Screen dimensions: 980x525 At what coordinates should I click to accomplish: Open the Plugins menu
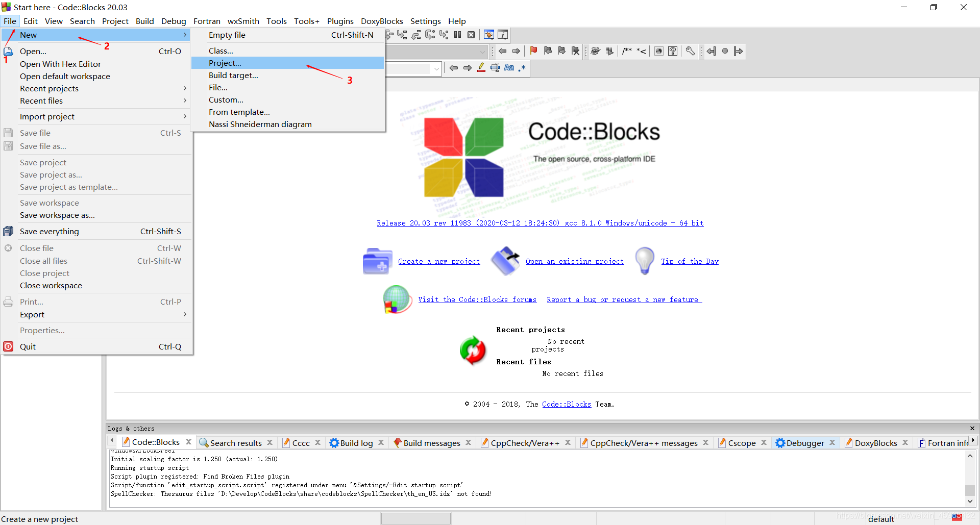point(340,21)
